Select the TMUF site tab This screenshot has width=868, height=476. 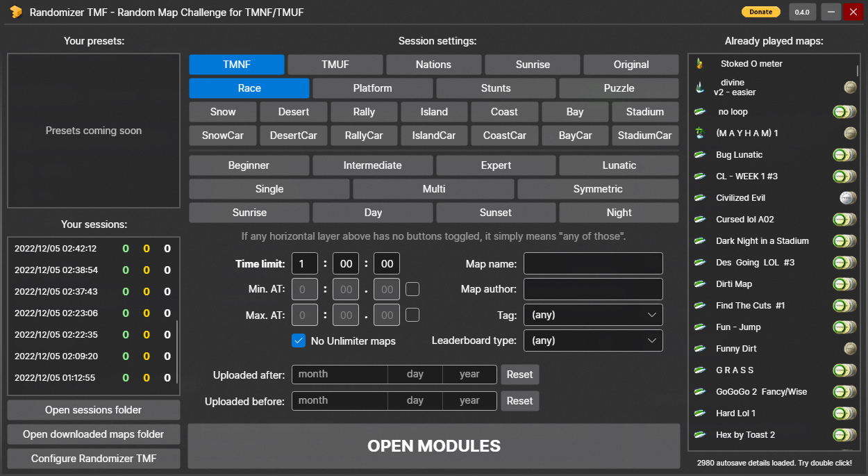tap(335, 65)
